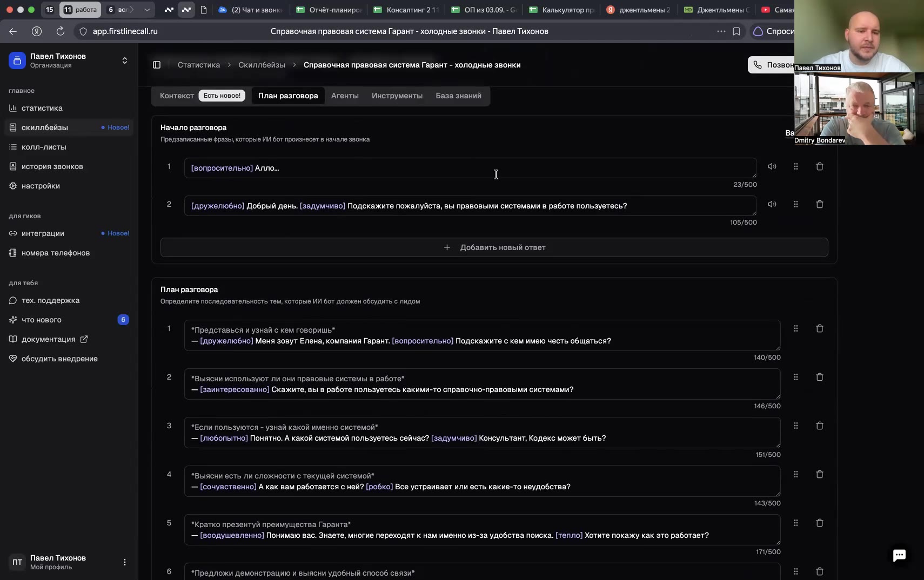Switch to the Агенты tab
The image size is (924, 580).
point(345,96)
